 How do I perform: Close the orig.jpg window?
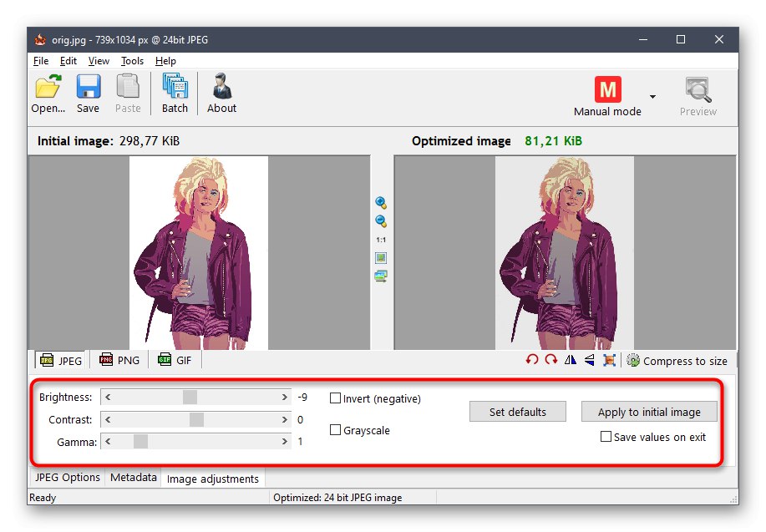pos(719,39)
